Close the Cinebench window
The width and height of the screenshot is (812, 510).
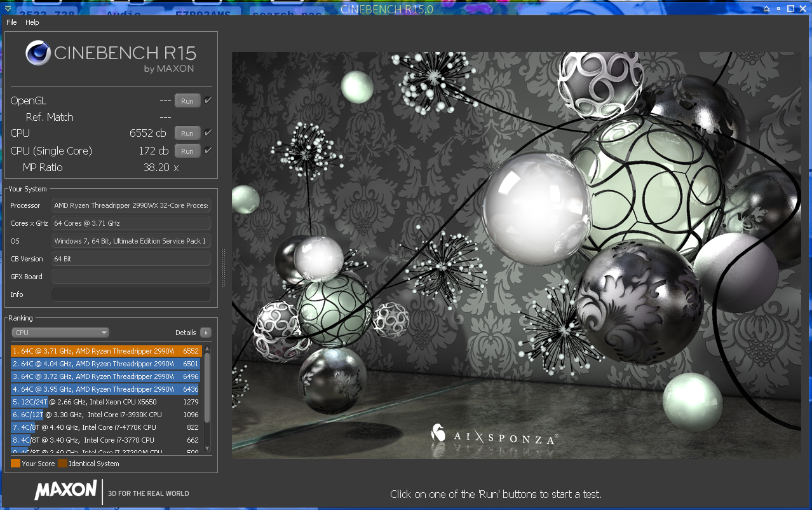click(x=802, y=9)
